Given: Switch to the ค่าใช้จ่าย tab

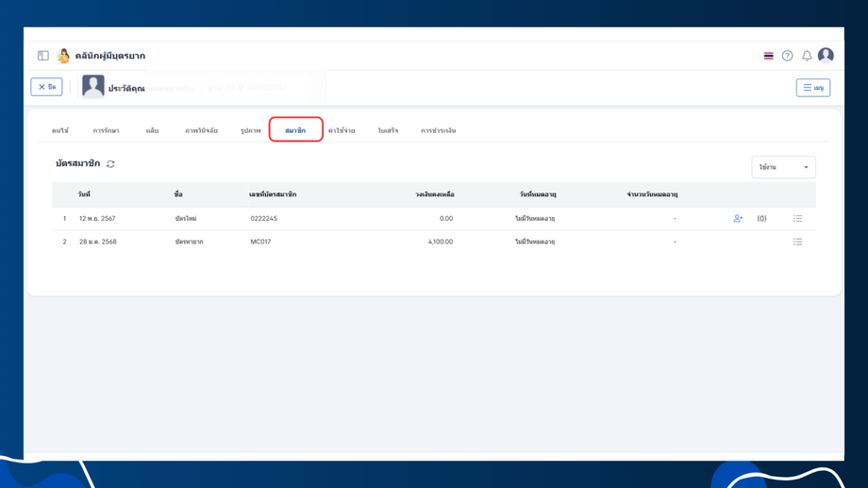Looking at the screenshot, I should [x=342, y=130].
